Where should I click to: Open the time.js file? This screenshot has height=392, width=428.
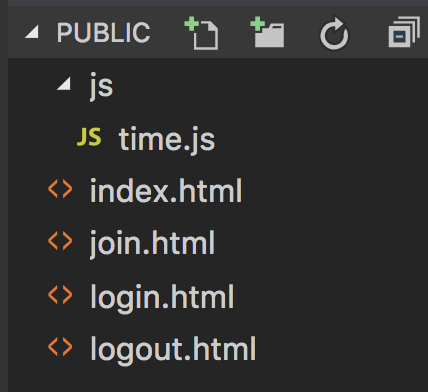[167, 139]
